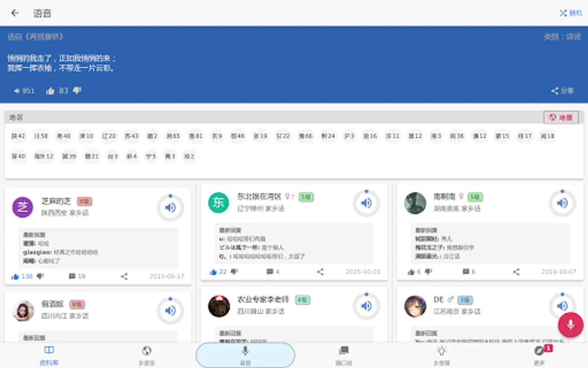
Task: Share the poem via 分享 in the banner
Action: [562, 91]
